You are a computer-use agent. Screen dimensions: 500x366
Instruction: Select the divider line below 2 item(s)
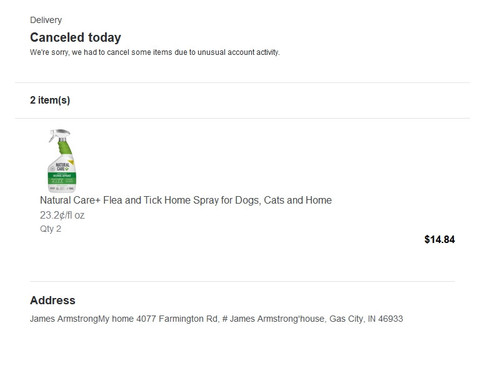coord(243,118)
